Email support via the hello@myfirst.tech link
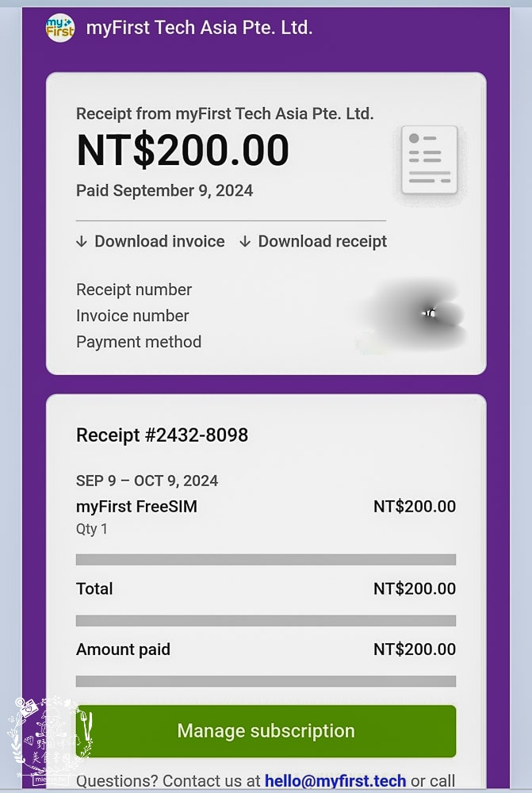Viewport: 532px width, 793px height. point(335,781)
